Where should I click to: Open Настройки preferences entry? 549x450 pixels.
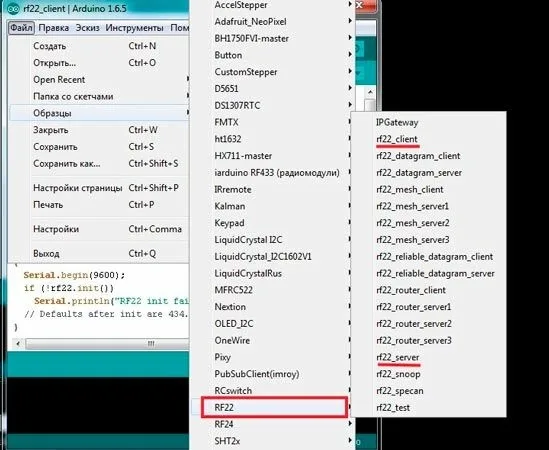(x=99, y=229)
